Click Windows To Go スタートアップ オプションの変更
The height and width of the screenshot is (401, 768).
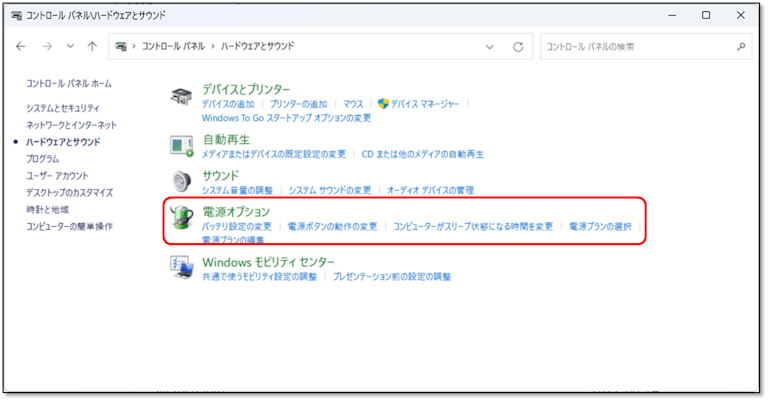[x=287, y=118]
